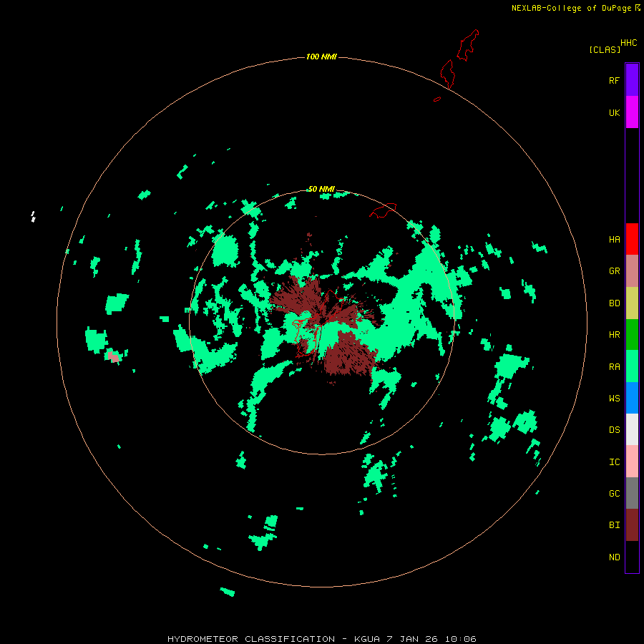
Task: Click the pink graupel cell in the west echo
Action: [x=113, y=356]
